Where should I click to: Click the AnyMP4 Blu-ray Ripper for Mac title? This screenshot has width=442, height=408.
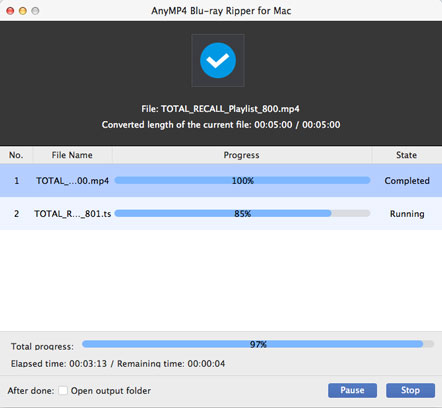(x=221, y=11)
